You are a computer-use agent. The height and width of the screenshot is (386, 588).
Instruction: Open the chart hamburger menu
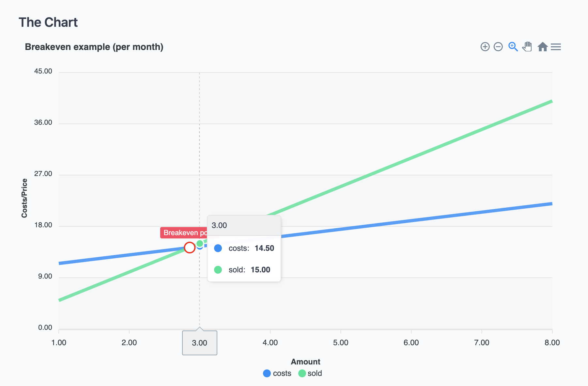(x=556, y=47)
